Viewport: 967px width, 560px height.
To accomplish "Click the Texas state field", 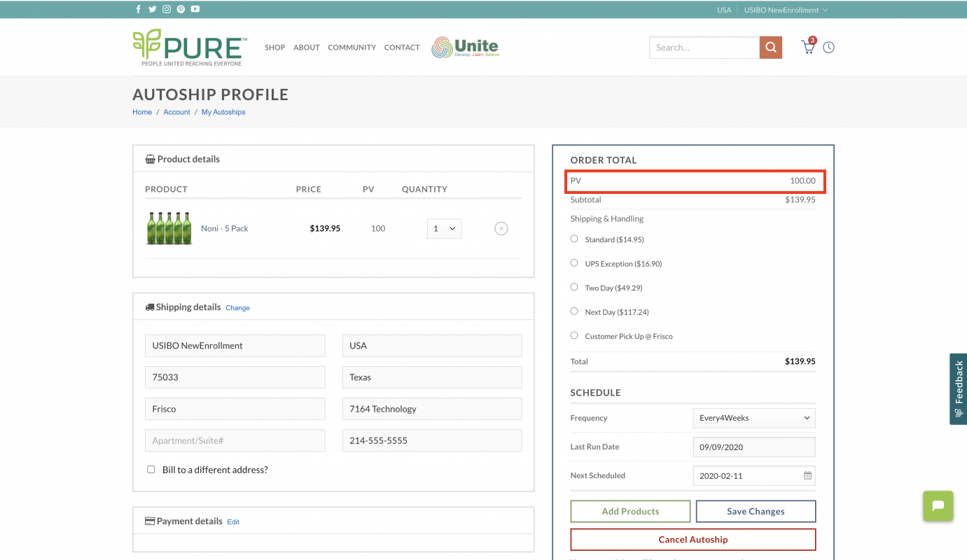I will click(x=432, y=377).
